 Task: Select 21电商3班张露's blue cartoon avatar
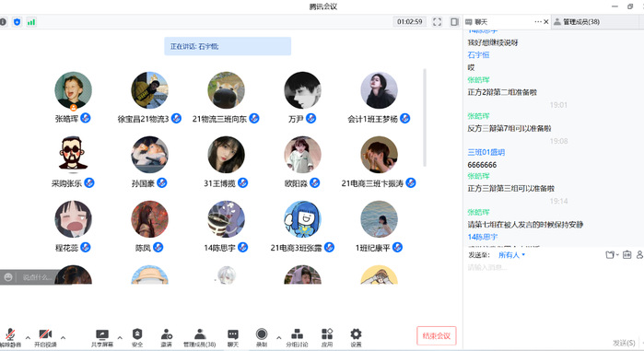pos(302,219)
